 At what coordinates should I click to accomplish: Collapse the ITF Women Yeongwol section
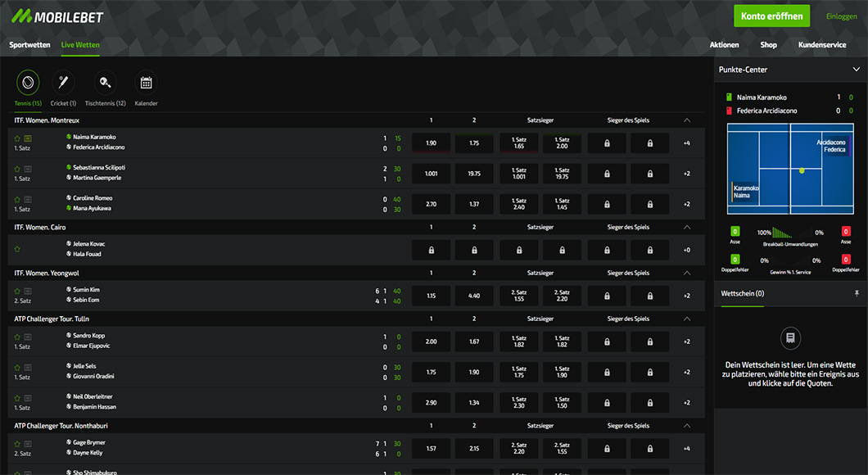click(687, 273)
